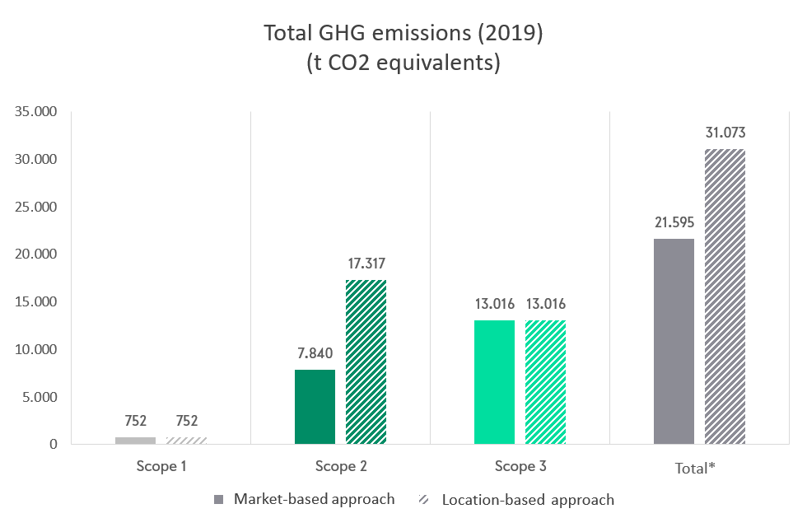Click the Market-based approach legend swatch

coord(218,500)
